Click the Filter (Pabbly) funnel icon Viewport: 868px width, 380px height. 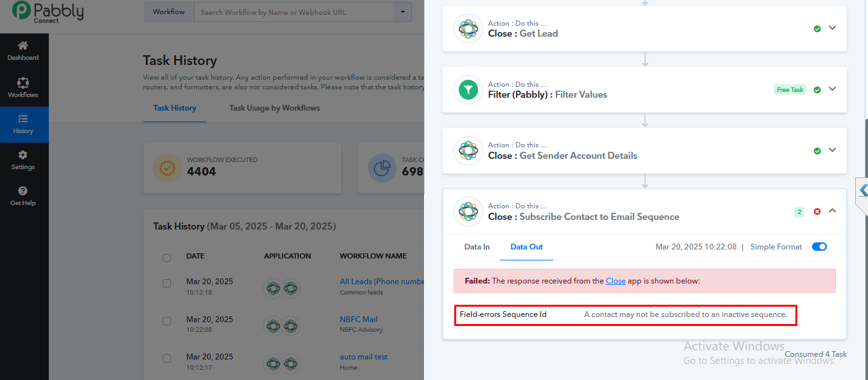pos(468,89)
